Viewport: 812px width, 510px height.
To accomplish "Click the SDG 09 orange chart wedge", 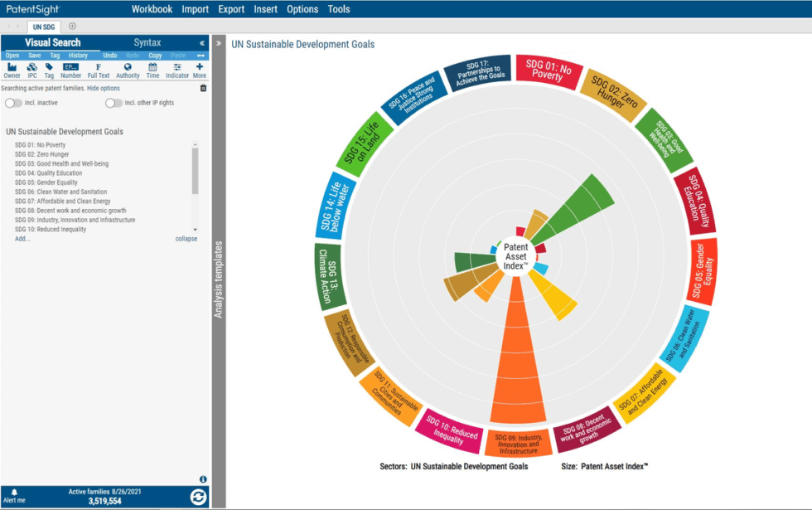I will click(517, 363).
